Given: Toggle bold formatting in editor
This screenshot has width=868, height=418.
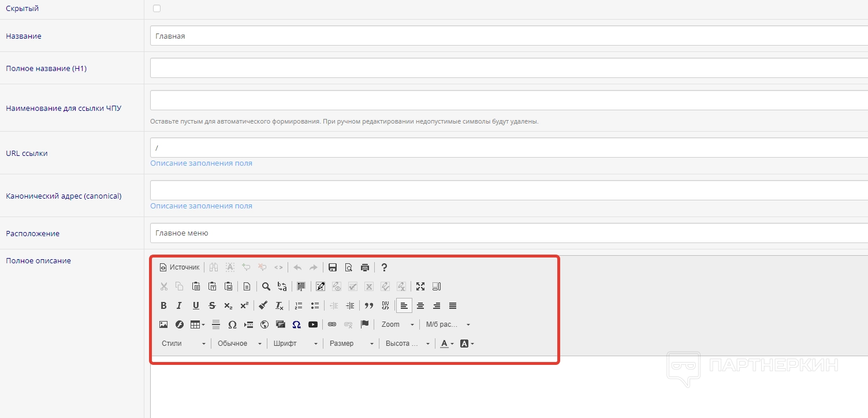Looking at the screenshot, I should [163, 305].
